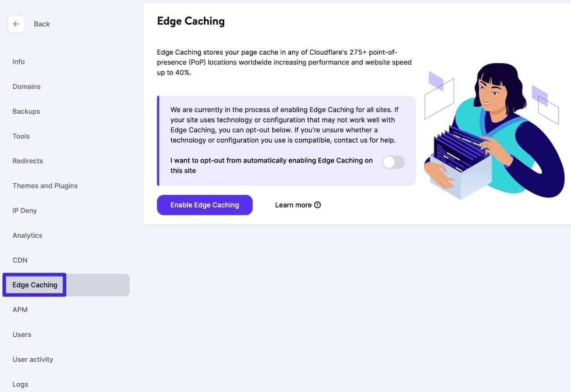Open the Info section
This screenshot has width=571, height=392.
pyautogui.click(x=18, y=61)
